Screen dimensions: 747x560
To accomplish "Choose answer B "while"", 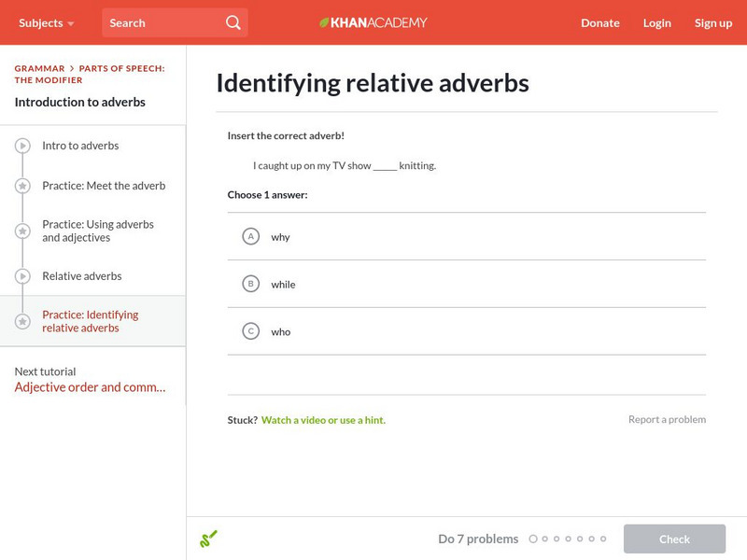I will pos(250,284).
